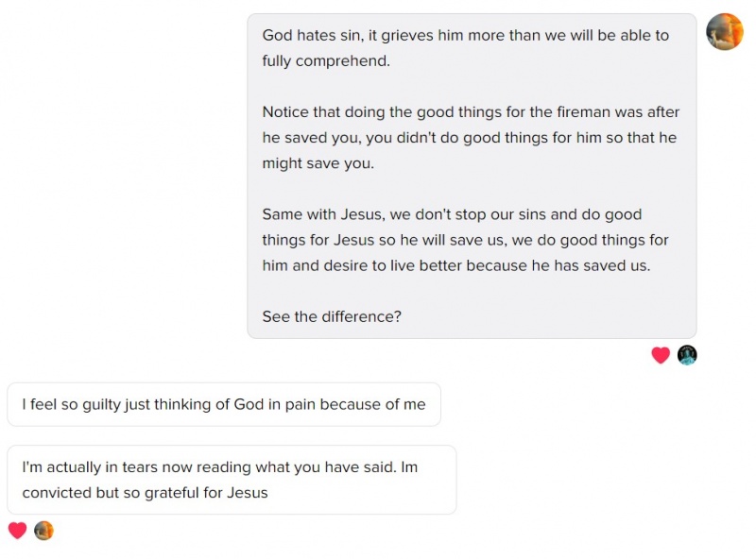Click the heart reaction below the tears message
The height and width of the screenshot is (559, 756).
pos(17,531)
